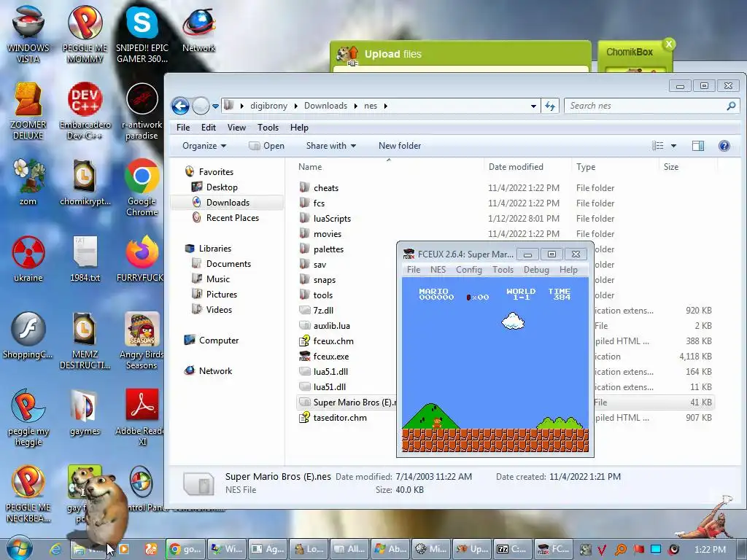Open r-antiwork paradise desktop icon
This screenshot has height=560, width=747.
pos(142,111)
